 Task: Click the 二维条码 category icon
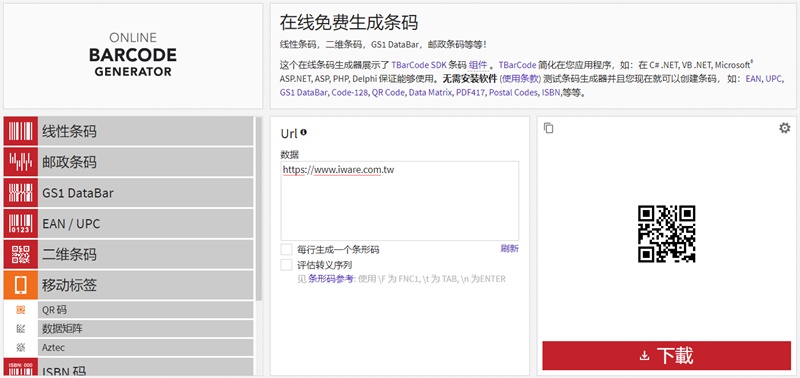click(x=21, y=254)
